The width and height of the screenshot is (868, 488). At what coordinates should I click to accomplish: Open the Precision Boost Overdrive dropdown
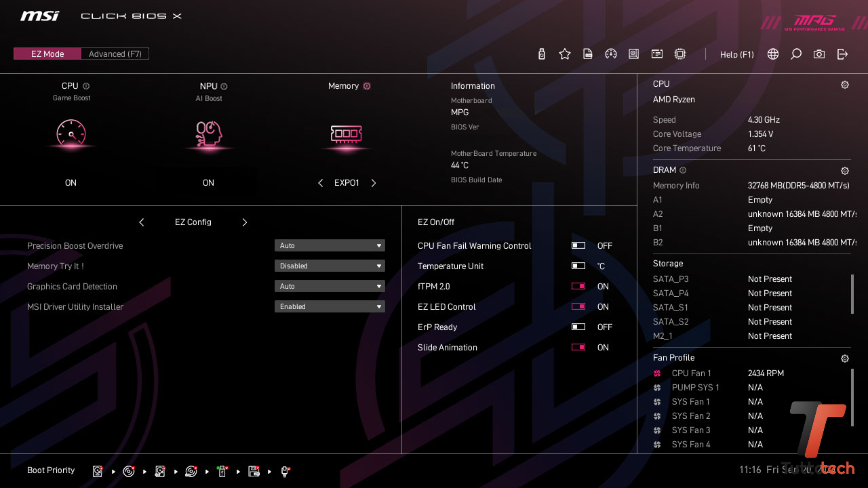point(330,246)
